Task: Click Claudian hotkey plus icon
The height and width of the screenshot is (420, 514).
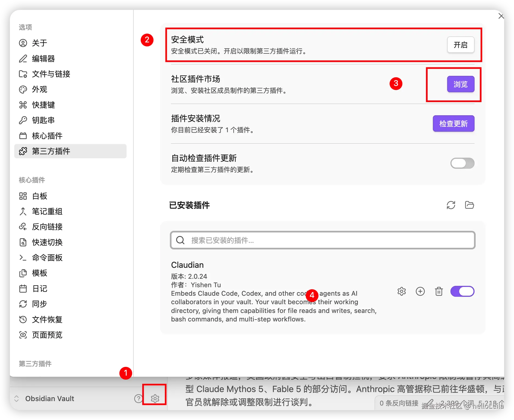Action: (420, 291)
